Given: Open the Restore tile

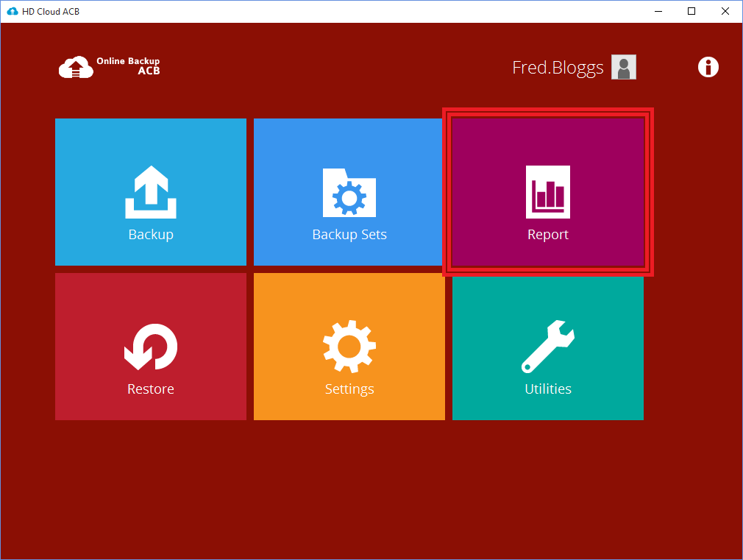Looking at the screenshot, I should (x=151, y=346).
